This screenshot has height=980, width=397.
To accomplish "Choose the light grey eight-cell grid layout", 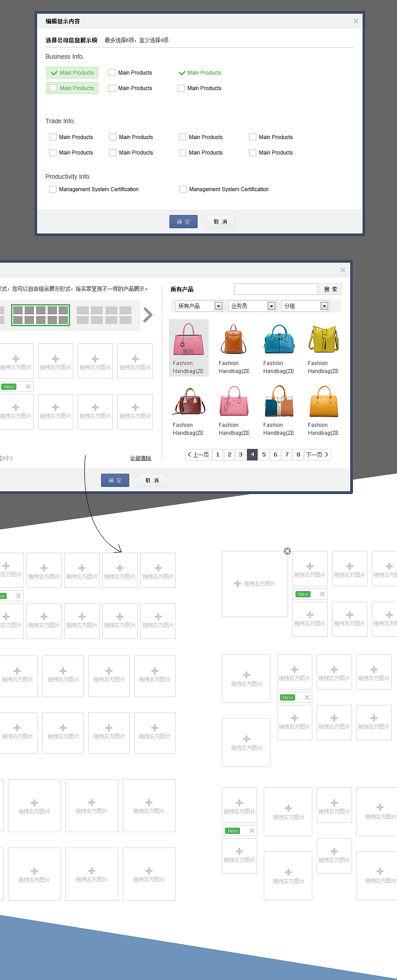I will point(104,315).
